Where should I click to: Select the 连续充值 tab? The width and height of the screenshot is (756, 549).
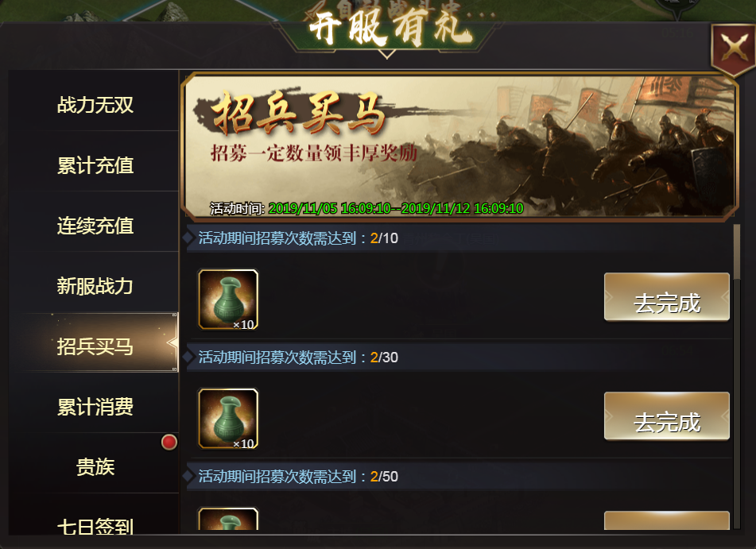(95, 226)
